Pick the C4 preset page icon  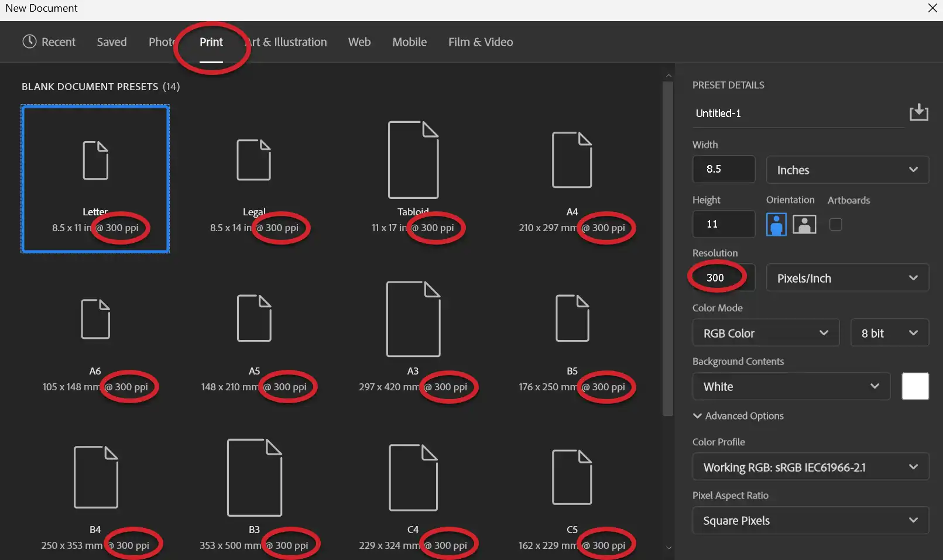413,477
